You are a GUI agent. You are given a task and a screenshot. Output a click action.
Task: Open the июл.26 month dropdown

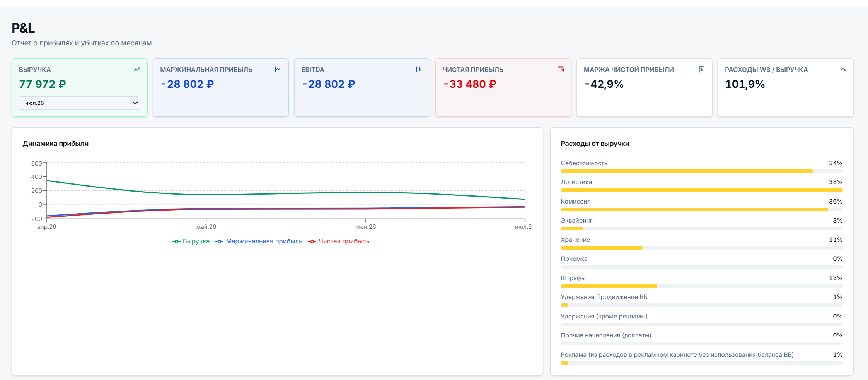[80, 103]
